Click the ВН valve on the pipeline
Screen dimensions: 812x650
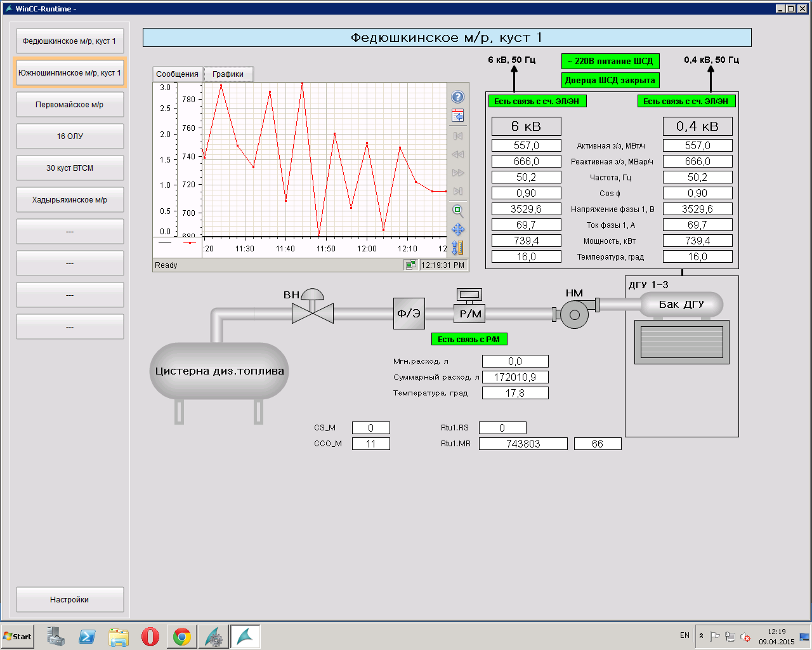tap(312, 311)
